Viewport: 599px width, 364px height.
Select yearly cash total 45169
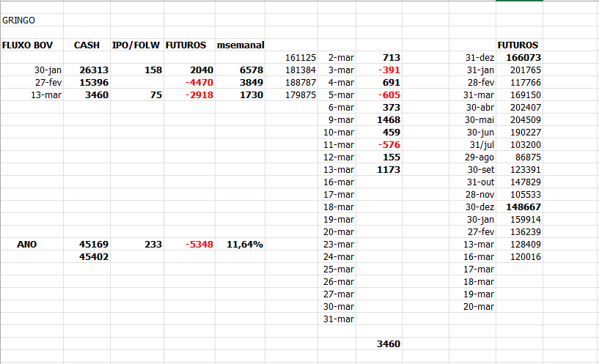tap(87, 244)
